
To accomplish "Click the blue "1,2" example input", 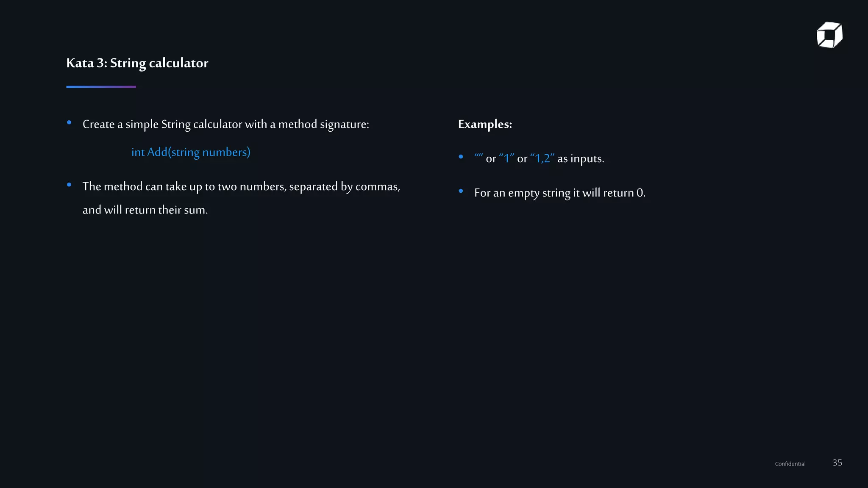I will coord(542,158).
